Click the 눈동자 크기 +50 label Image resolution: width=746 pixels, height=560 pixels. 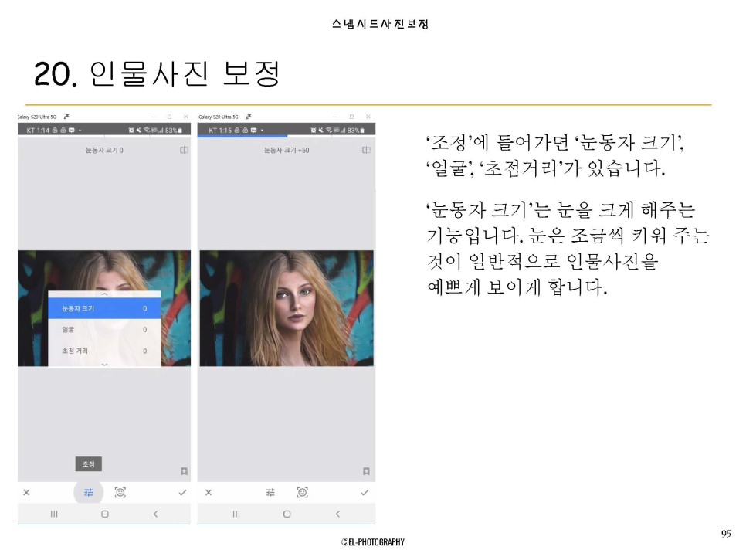(x=287, y=150)
